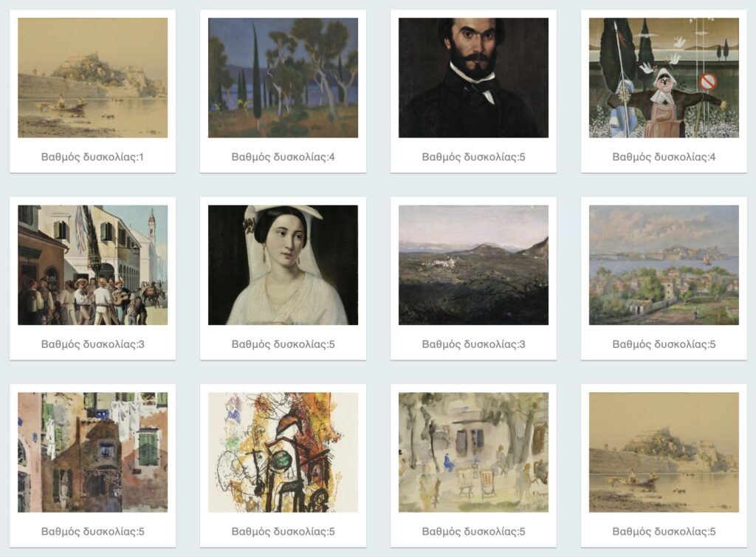Viewport: 756px width, 557px height.
Task: Open the sepia harbor fortress painting, difficulty 1
Action: coord(92,78)
